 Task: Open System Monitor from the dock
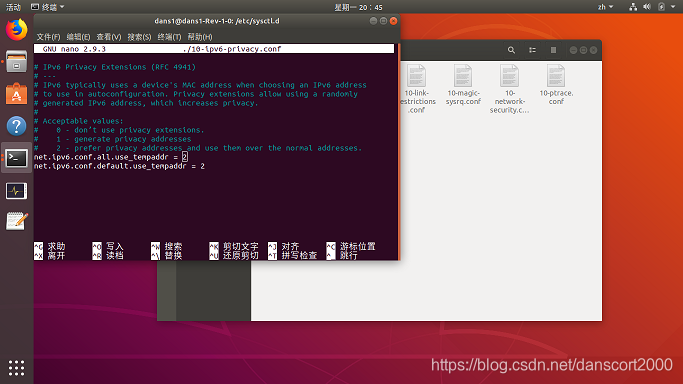point(17,191)
